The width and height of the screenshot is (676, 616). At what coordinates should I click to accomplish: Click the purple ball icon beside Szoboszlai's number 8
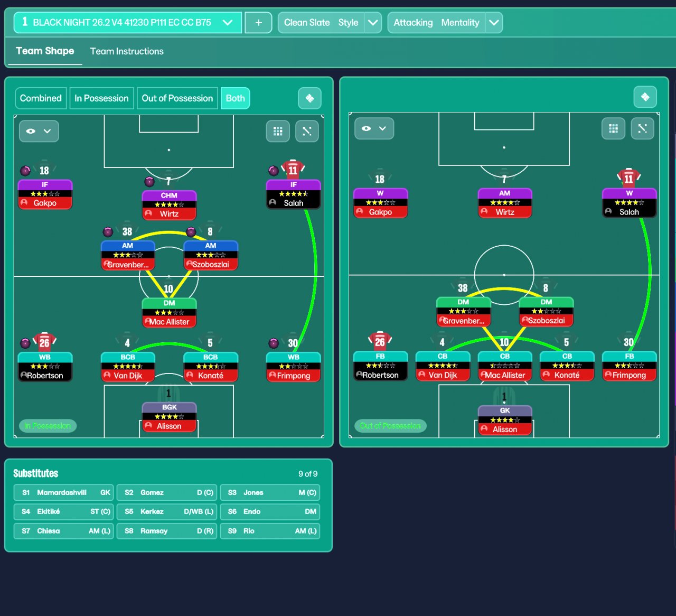(x=191, y=232)
